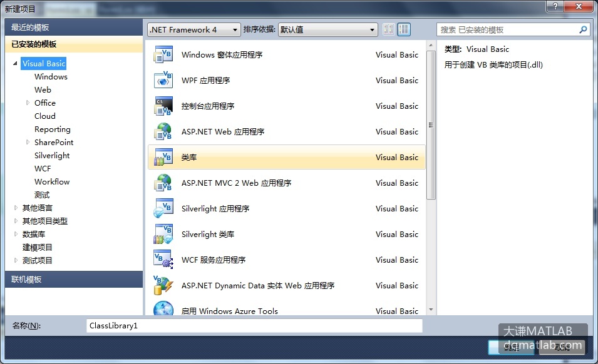Pick the ASP.NET Web 应用程序 icon
The image size is (598, 364).
163,131
